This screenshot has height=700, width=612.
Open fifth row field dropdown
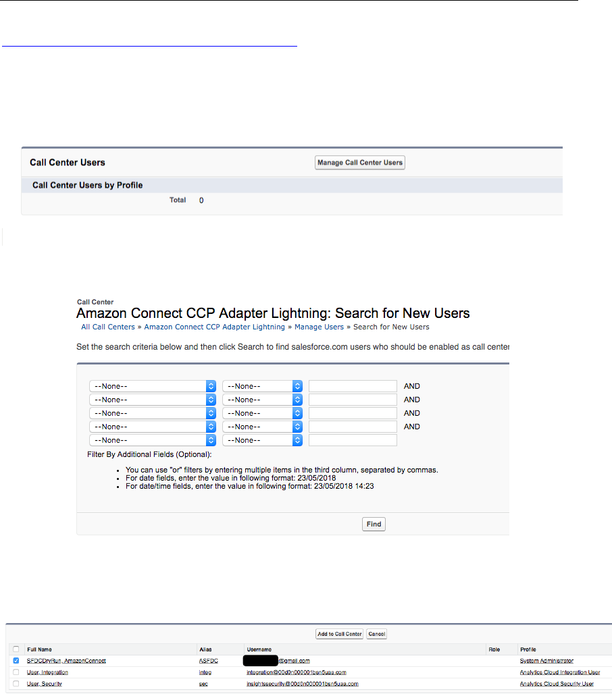click(x=153, y=440)
